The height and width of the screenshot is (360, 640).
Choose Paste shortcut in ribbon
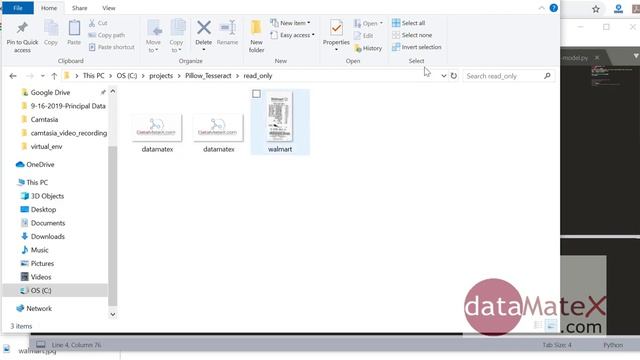(111, 47)
